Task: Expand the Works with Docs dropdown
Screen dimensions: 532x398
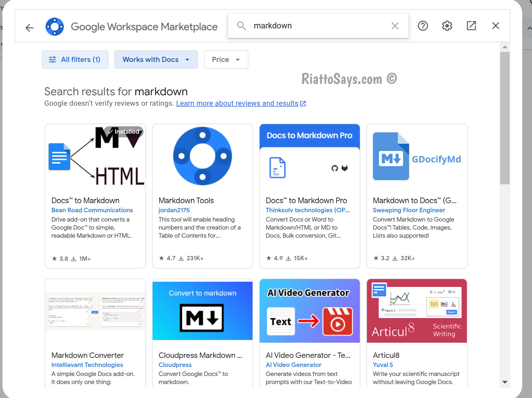Action: (156, 59)
